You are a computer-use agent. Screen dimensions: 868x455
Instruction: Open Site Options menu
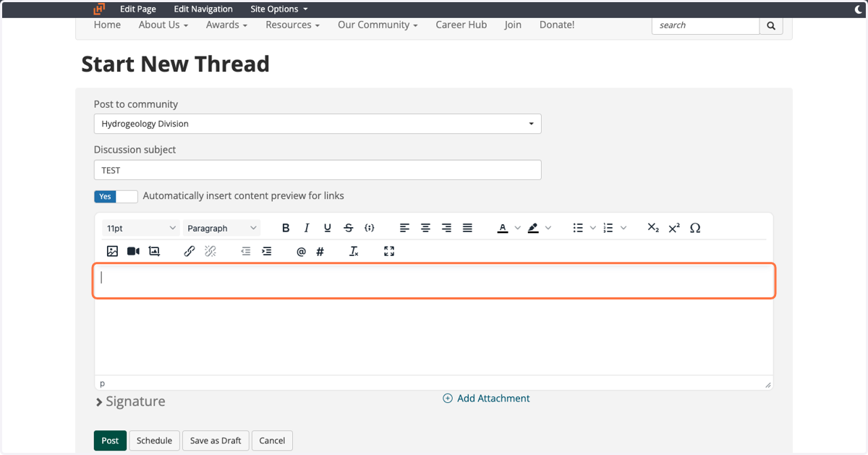coord(278,9)
